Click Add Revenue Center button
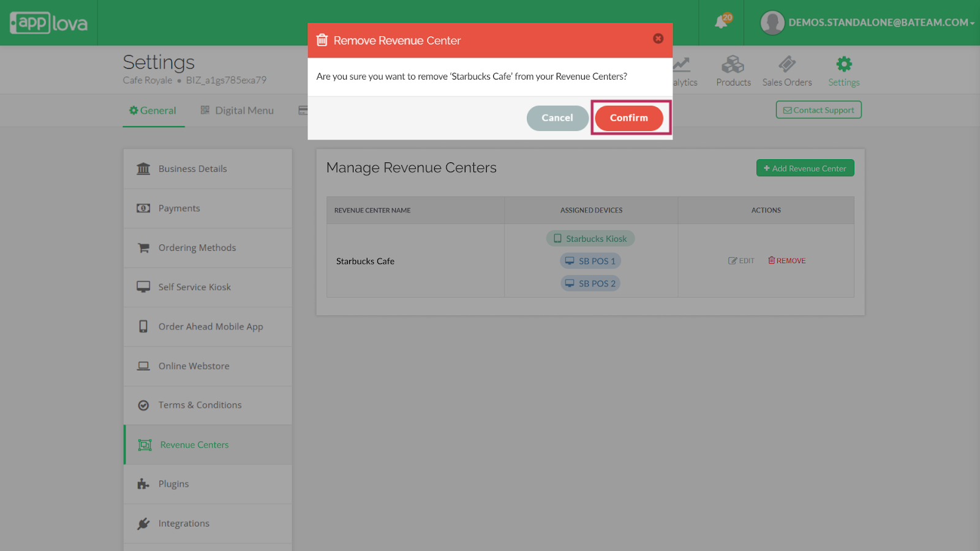The height and width of the screenshot is (551, 980). pos(805,168)
